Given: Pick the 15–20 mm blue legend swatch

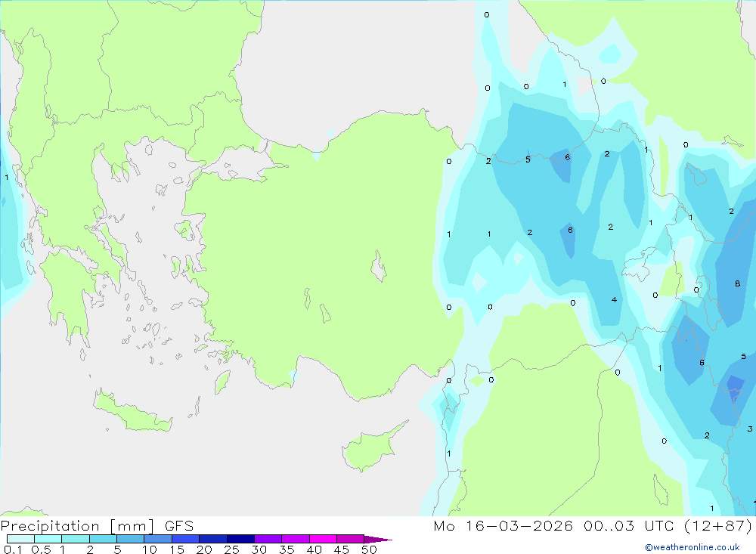Looking at the screenshot, I should point(186,539).
